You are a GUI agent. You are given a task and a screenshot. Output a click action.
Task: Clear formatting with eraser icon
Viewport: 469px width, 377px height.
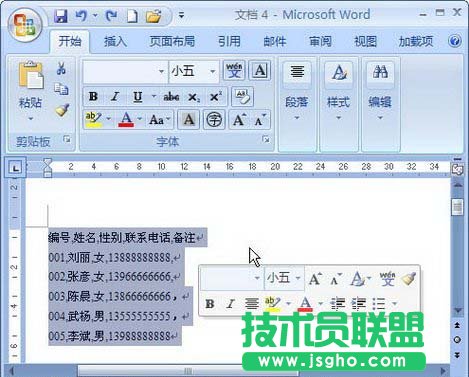(242, 97)
